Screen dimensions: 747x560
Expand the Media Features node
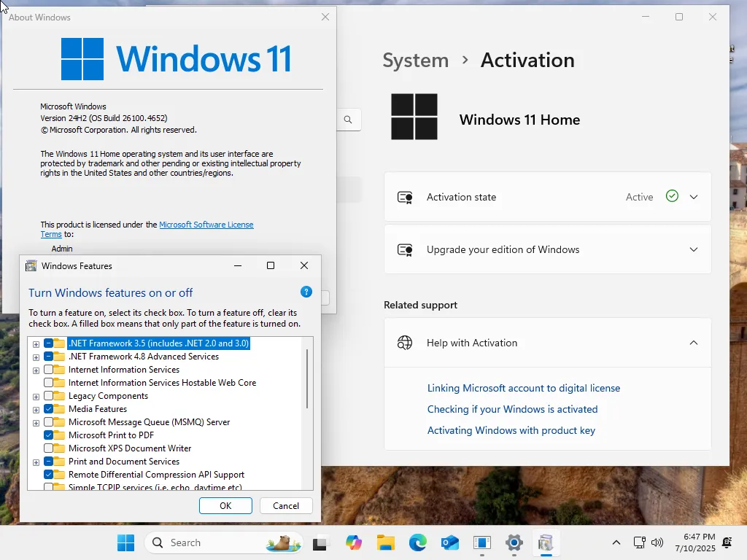click(36, 410)
